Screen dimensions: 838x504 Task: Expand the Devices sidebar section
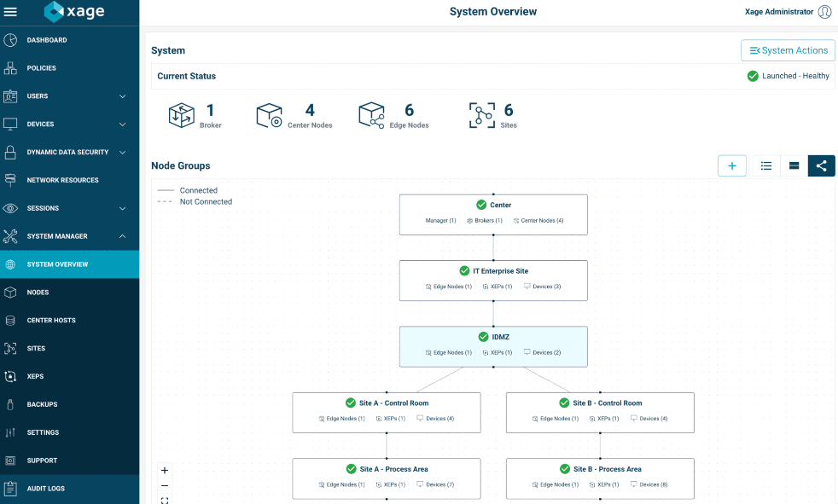(x=122, y=125)
